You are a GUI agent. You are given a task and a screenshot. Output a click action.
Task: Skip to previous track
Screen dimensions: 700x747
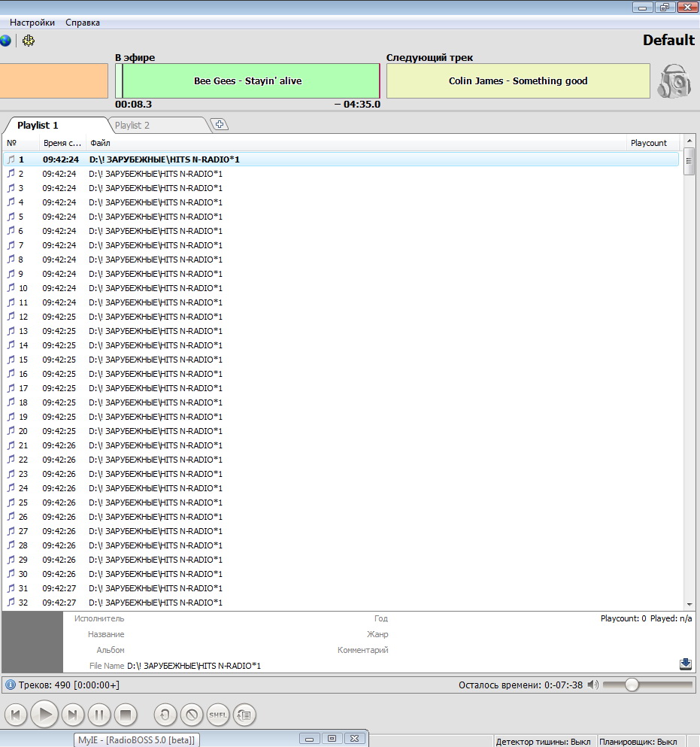(16, 715)
